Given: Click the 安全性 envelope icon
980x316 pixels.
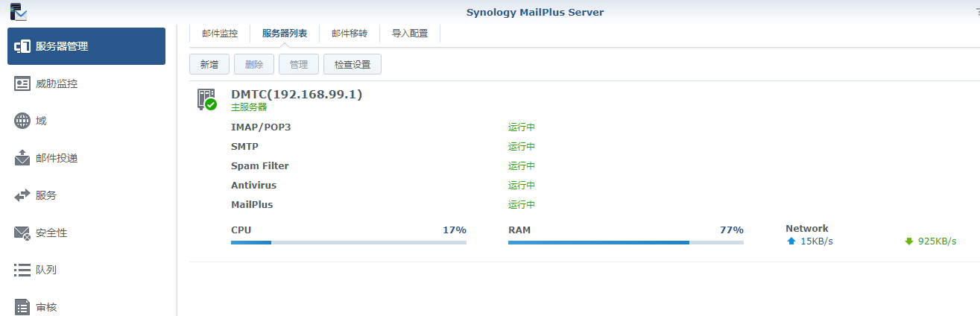Looking at the screenshot, I should tap(22, 233).
